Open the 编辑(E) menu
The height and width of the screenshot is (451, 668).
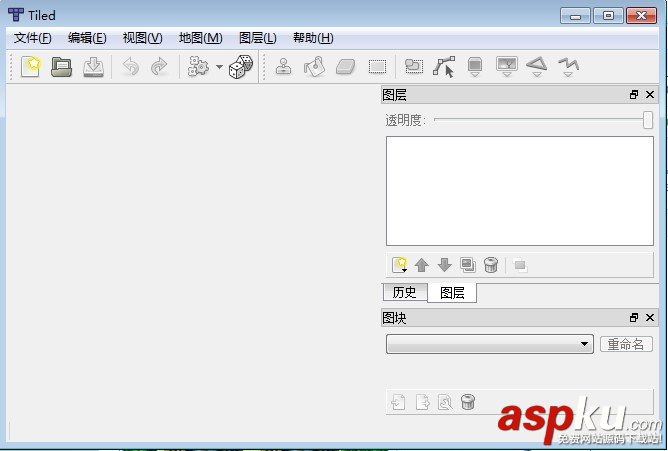click(87, 38)
